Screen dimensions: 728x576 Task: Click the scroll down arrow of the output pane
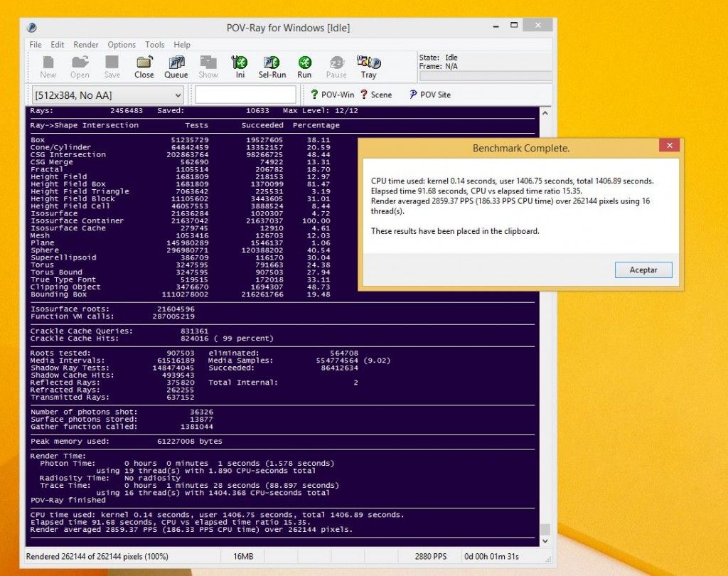(x=545, y=541)
